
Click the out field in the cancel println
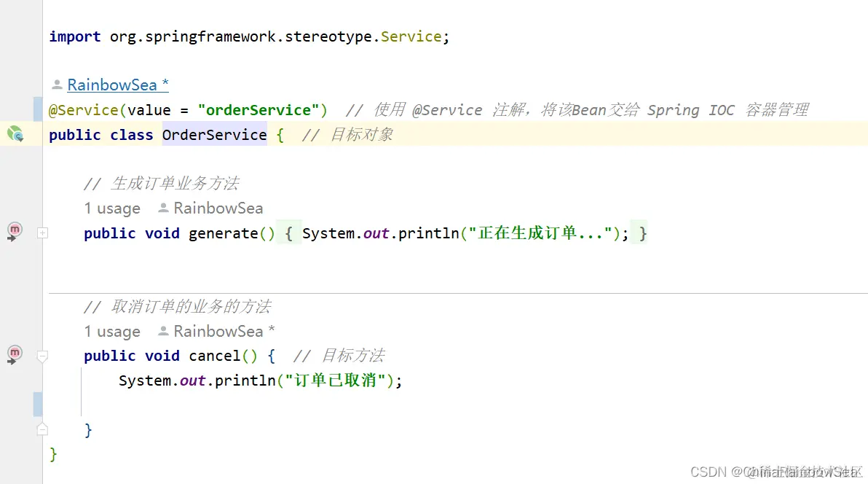tap(193, 381)
